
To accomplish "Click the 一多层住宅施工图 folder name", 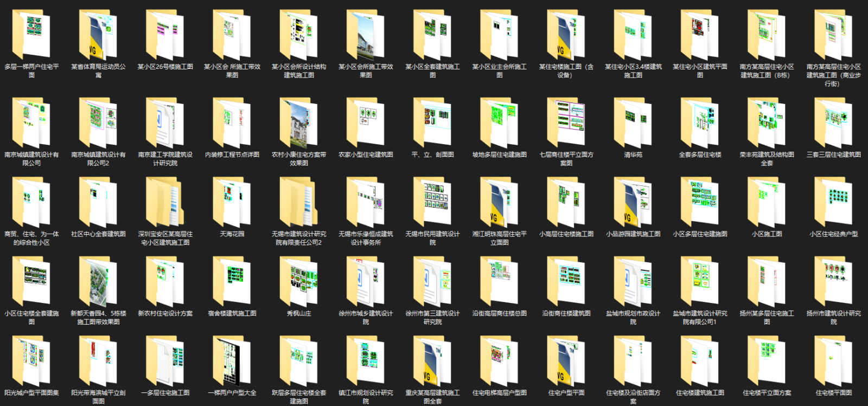I will (165, 392).
